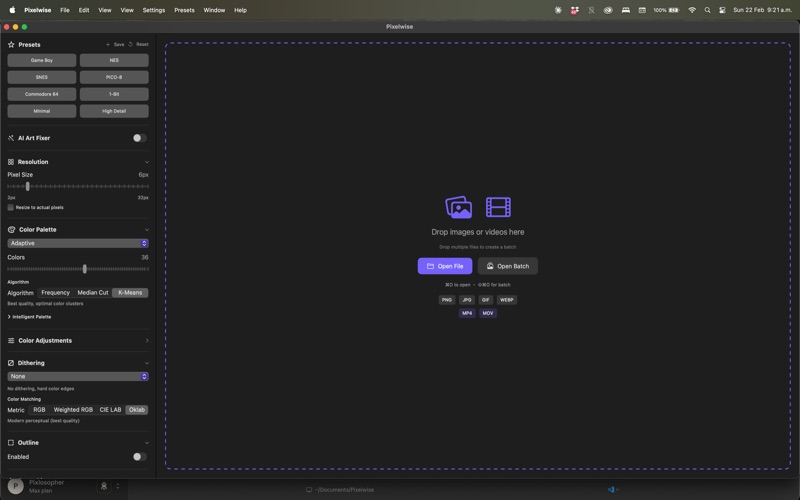The image size is (800, 500).
Task: Collapse the Dithering section chevron
Action: click(146, 363)
